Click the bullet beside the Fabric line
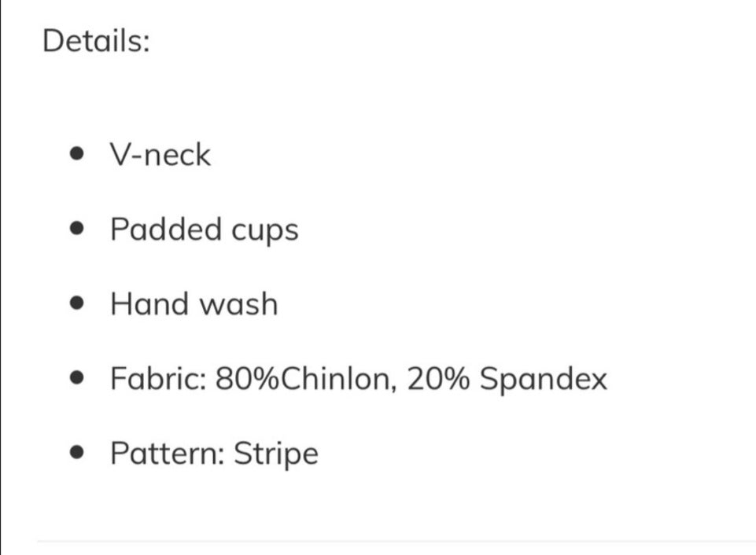 coord(76,379)
